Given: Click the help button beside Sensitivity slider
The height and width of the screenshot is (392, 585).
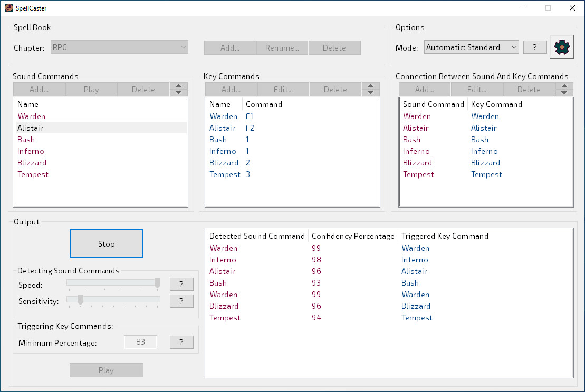Looking at the screenshot, I should (181, 301).
